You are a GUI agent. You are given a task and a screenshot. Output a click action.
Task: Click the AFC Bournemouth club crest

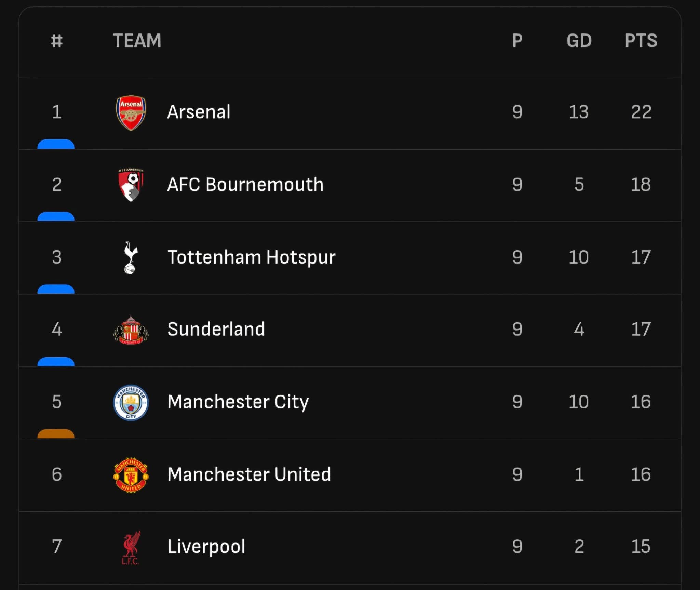click(131, 185)
